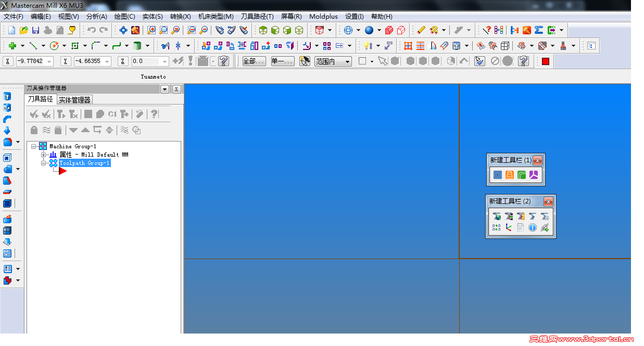Select the Fillet entities tool
Image resolution: width=644 pixels, height=346 pixels.
96,46
